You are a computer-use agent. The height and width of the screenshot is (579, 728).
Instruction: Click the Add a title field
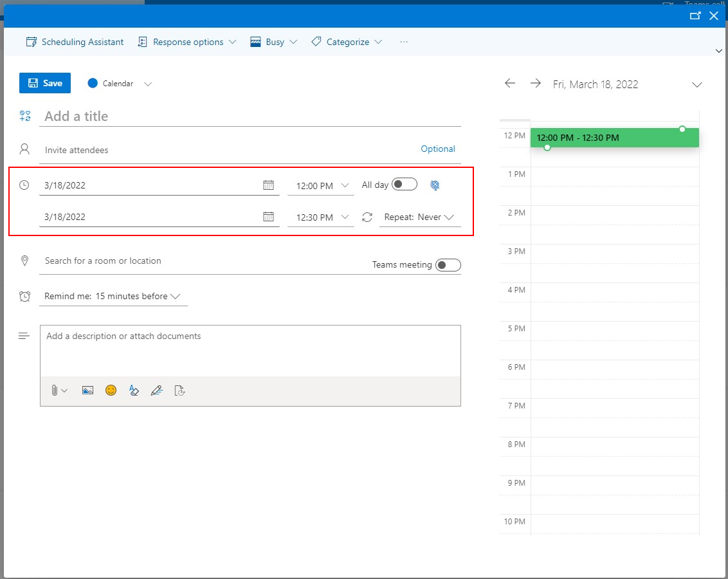(251, 116)
